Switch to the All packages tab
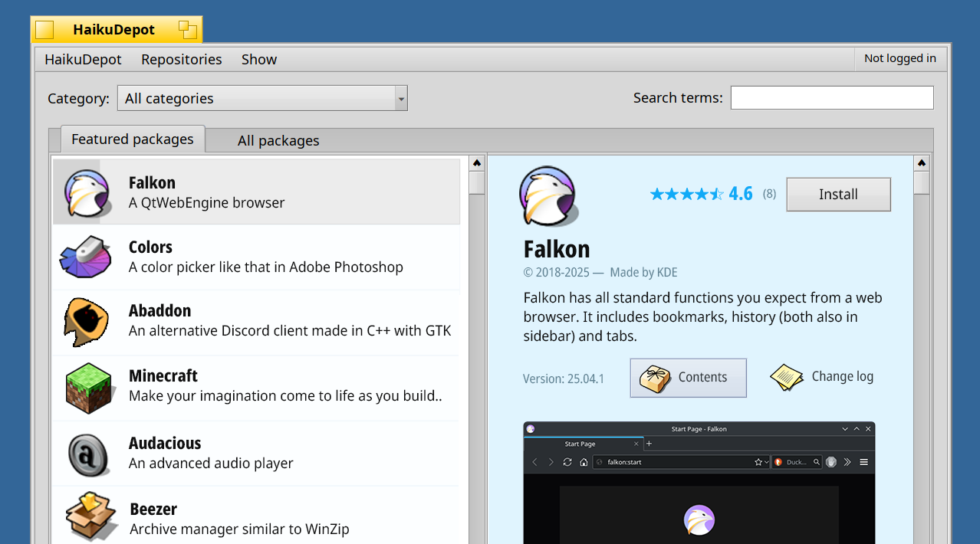 click(278, 140)
